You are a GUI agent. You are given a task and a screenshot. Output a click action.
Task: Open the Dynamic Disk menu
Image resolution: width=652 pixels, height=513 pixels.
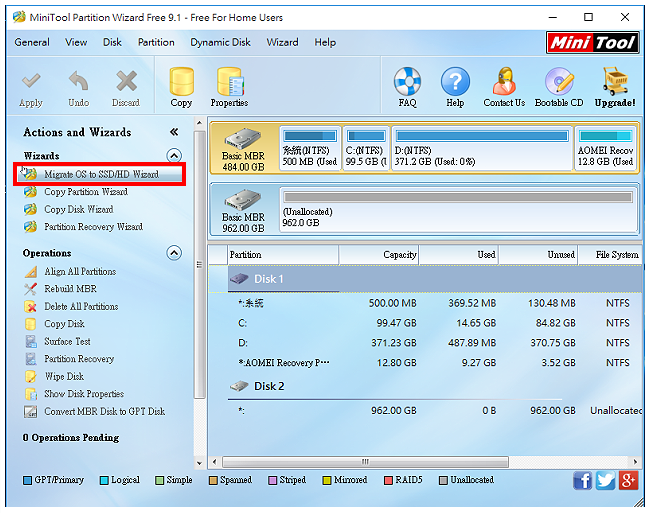point(220,42)
